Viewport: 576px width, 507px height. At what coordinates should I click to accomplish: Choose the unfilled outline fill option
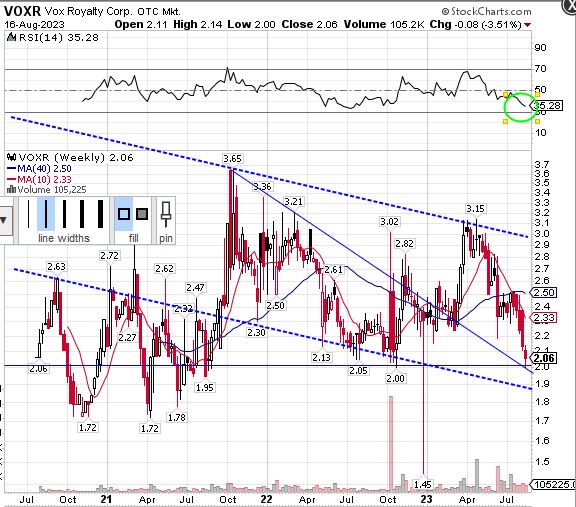124,214
